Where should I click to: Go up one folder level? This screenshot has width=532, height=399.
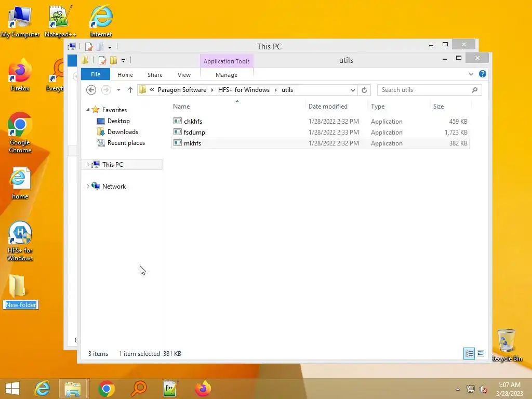pyautogui.click(x=130, y=90)
